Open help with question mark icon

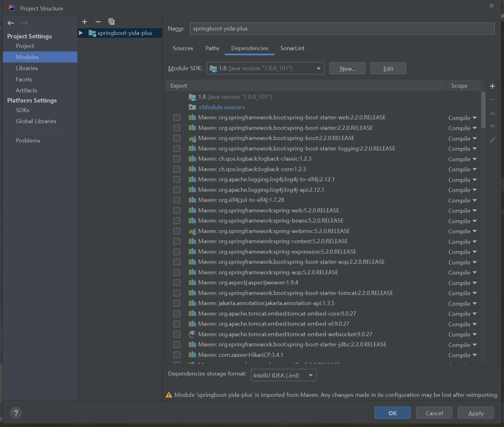16,413
